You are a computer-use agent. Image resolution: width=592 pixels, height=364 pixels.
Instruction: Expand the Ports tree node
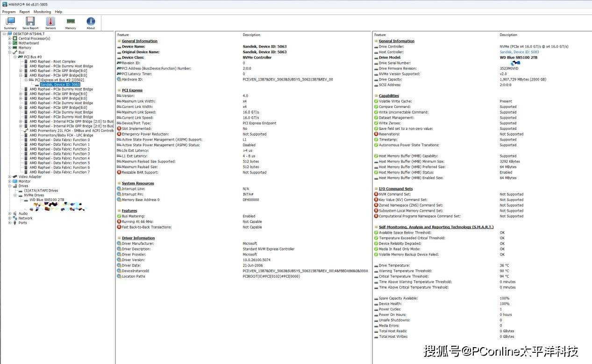(x=9, y=223)
